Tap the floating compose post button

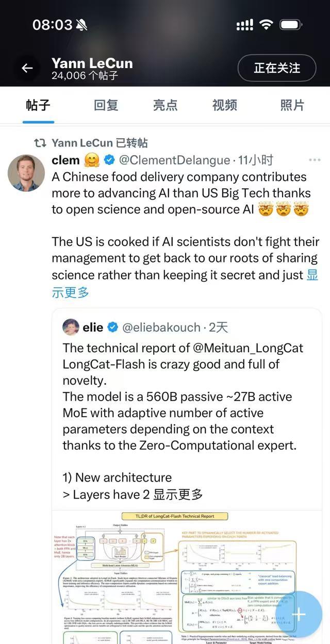[299, 614]
